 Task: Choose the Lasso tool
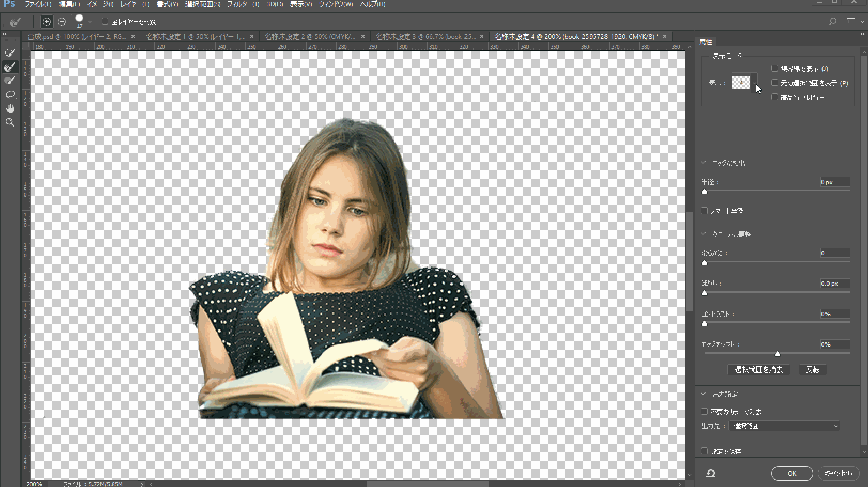pyautogui.click(x=10, y=95)
